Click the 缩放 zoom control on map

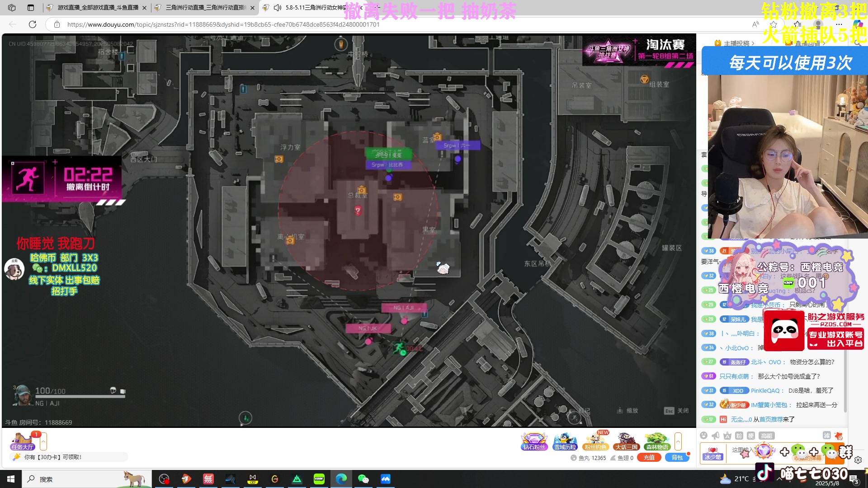pos(627,411)
